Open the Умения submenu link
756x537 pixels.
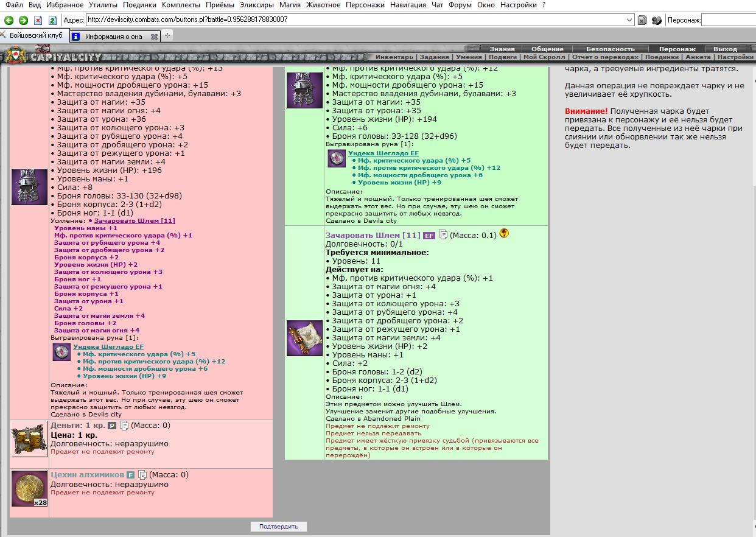[469, 57]
